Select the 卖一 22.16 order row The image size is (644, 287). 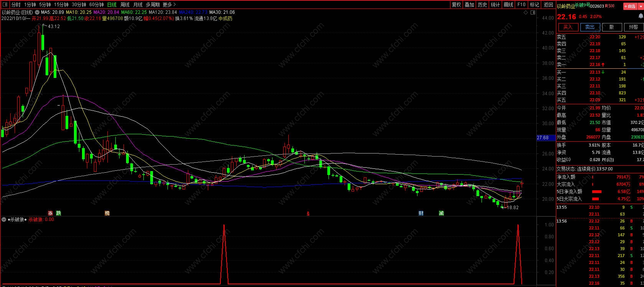[x=600, y=64]
